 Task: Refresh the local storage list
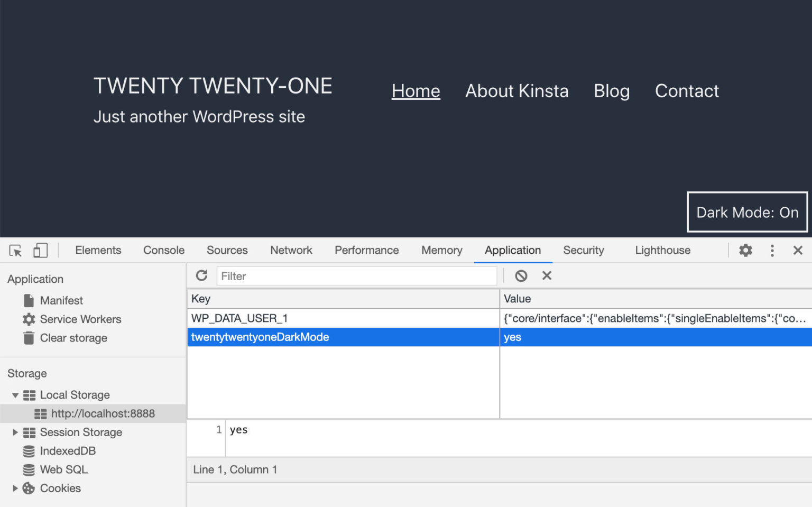pyautogui.click(x=202, y=275)
